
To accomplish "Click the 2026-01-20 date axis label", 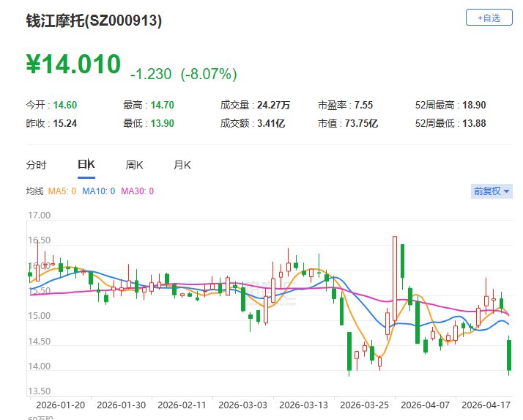I will tap(60, 405).
